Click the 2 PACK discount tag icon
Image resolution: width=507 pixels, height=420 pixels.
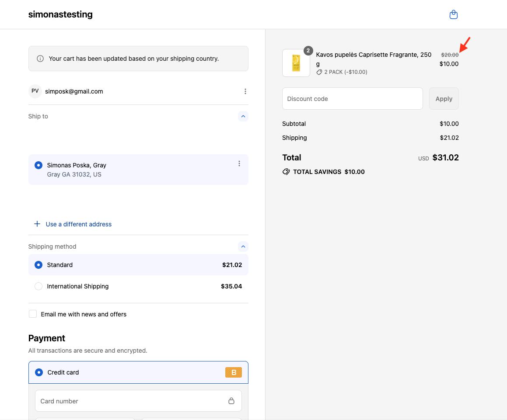(x=319, y=72)
